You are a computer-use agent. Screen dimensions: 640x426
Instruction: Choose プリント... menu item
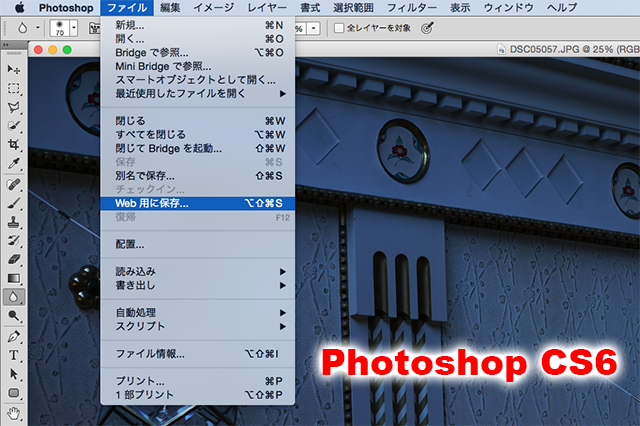[x=198, y=381]
